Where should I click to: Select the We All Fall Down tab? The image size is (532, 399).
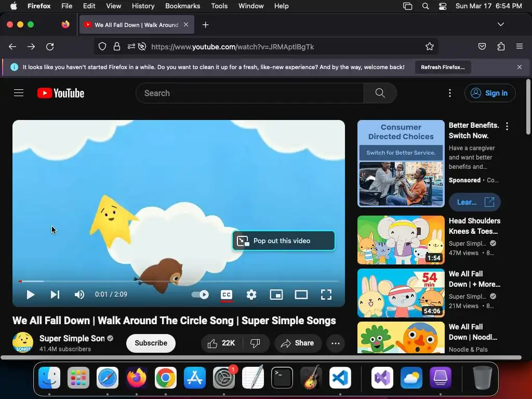[x=137, y=25]
